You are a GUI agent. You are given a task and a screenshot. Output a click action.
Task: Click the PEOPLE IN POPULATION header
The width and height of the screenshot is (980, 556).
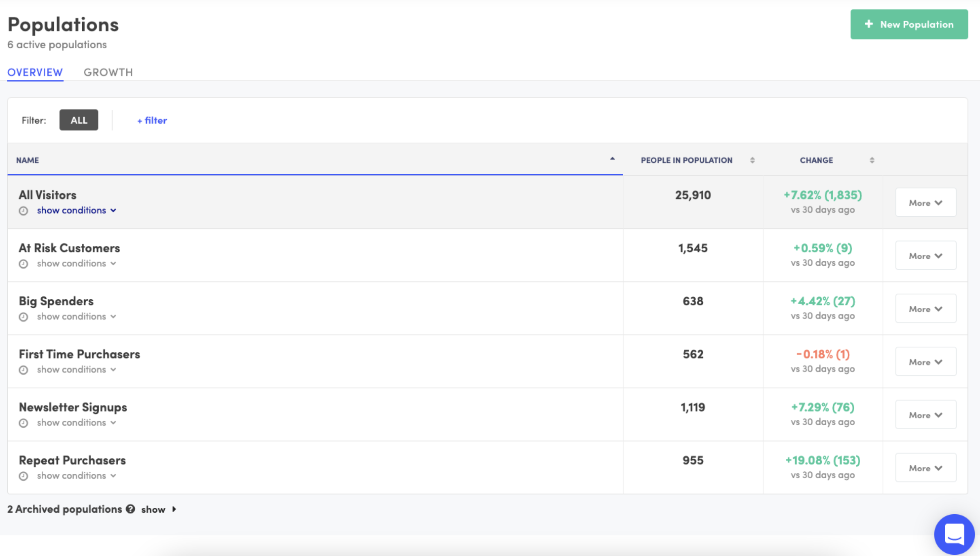pyautogui.click(x=687, y=160)
